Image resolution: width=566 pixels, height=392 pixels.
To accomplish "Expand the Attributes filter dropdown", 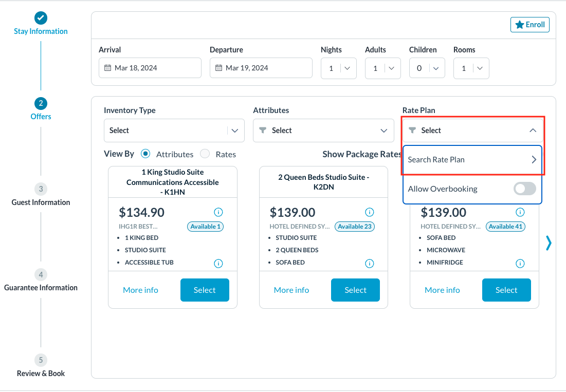I will tap(322, 130).
